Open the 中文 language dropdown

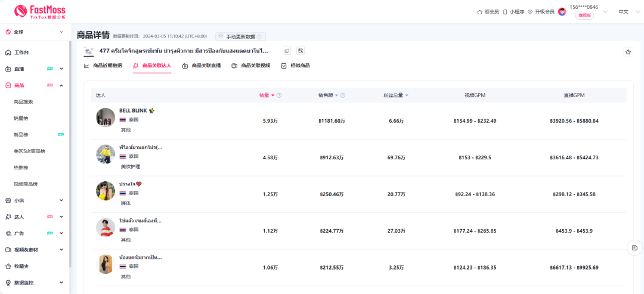tap(623, 11)
